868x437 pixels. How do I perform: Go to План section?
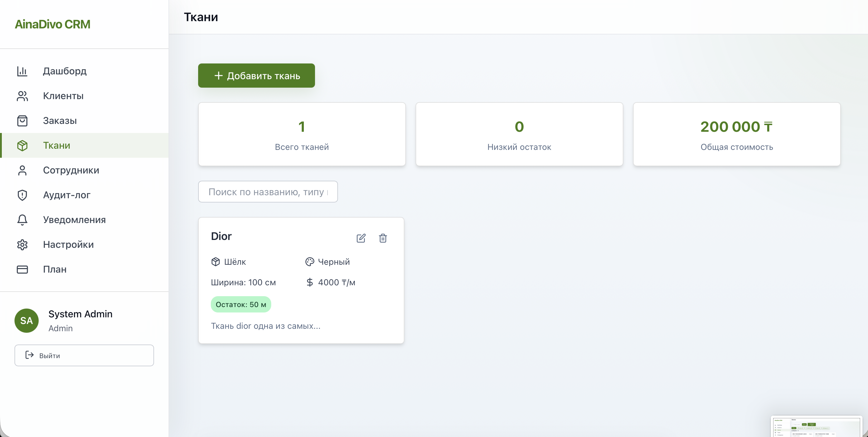tap(84, 269)
